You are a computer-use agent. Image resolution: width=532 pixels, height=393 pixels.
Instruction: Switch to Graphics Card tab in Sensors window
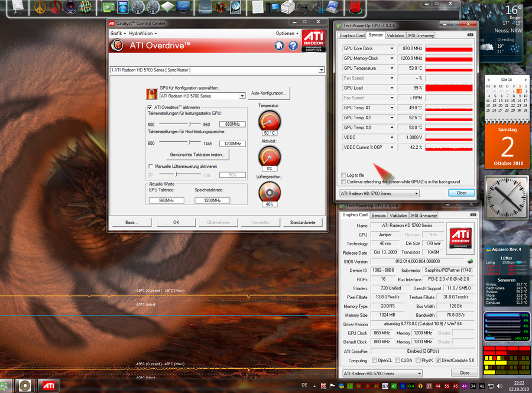coord(352,35)
